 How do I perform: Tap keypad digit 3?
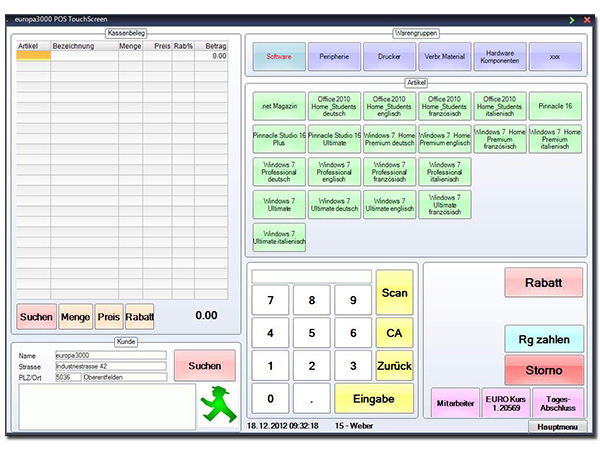(353, 366)
